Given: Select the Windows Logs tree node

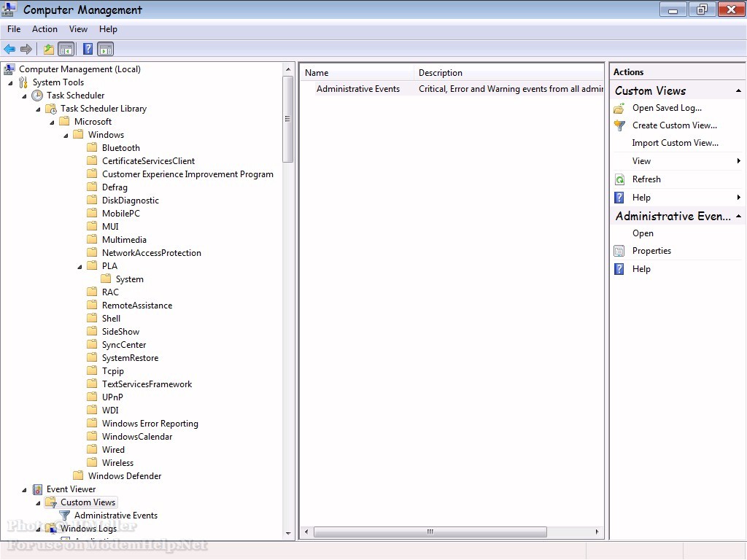Looking at the screenshot, I should pos(88,529).
